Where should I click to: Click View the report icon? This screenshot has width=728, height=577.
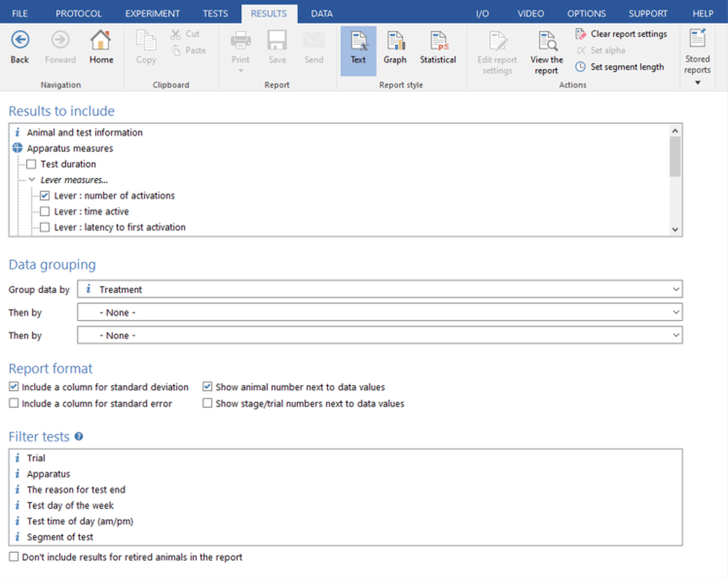pyautogui.click(x=547, y=41)
